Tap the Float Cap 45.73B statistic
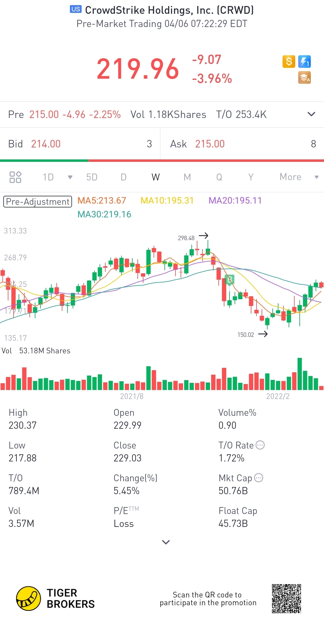 point(238,517)
